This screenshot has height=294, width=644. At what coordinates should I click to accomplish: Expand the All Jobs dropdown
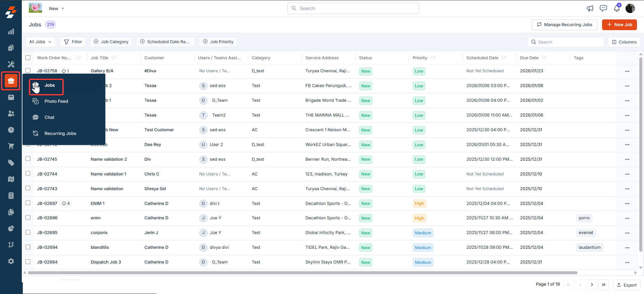[41, 42]
